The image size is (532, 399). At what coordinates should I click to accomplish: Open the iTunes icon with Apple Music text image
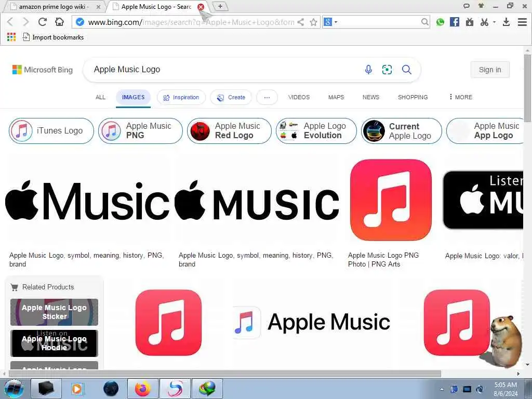click(x=312, y=322)
